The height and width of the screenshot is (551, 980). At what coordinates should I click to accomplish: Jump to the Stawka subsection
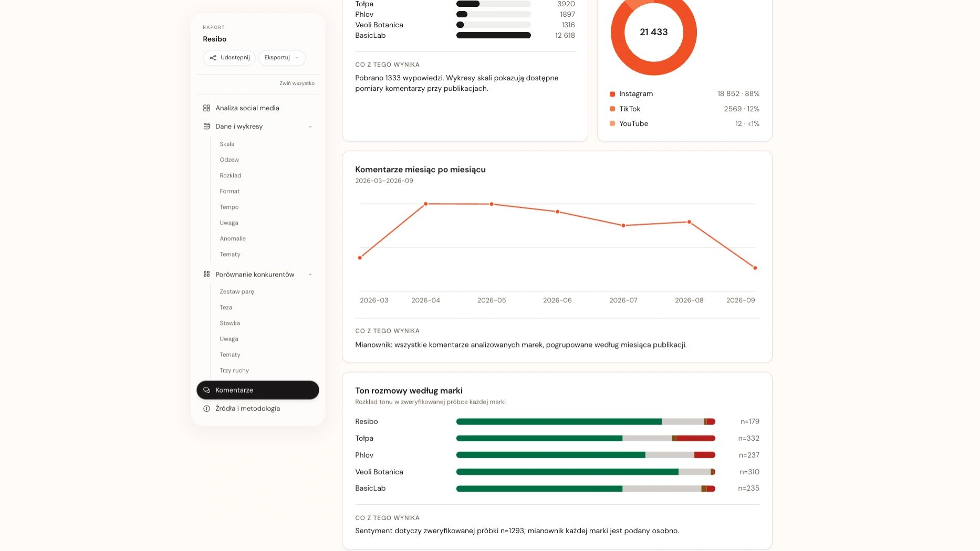pyautogui.click(x=230, y=323)
